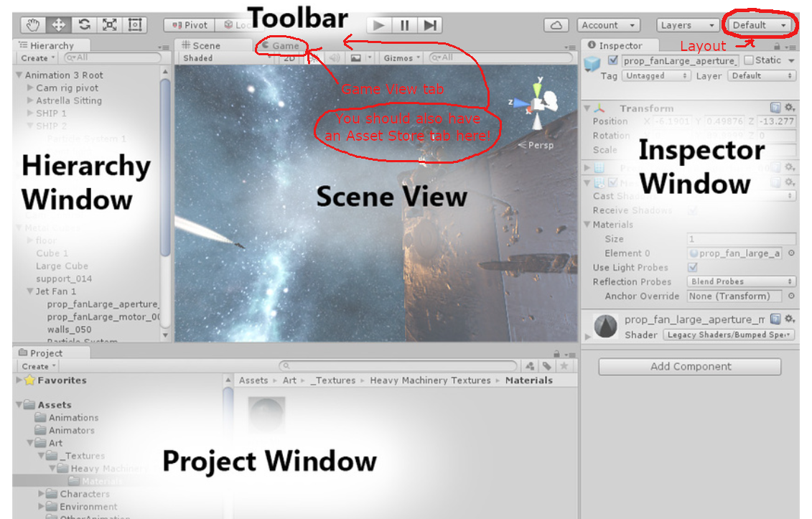812x519 pixels.
Task: Open the Account dropdown
Action: point(609,25)
